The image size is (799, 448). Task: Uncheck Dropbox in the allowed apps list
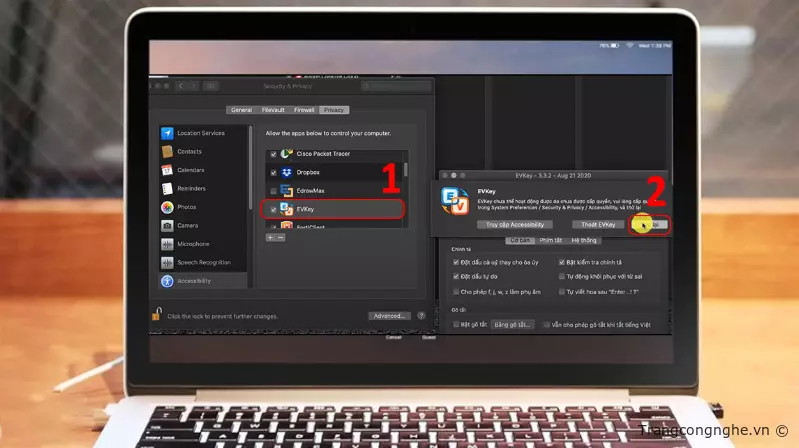point(274,172)
